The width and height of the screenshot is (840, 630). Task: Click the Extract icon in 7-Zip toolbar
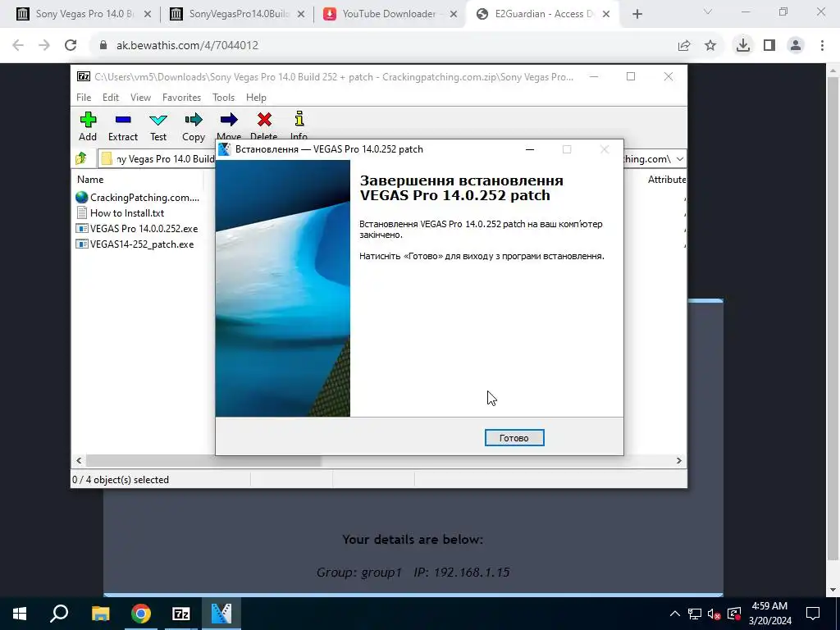coord(123,120)
